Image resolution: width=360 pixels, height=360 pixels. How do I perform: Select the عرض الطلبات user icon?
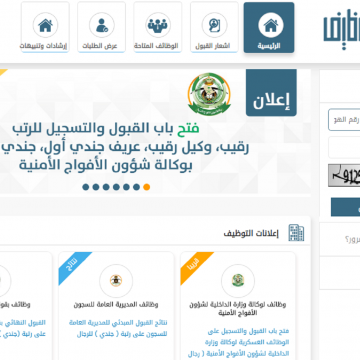(102, 25)
